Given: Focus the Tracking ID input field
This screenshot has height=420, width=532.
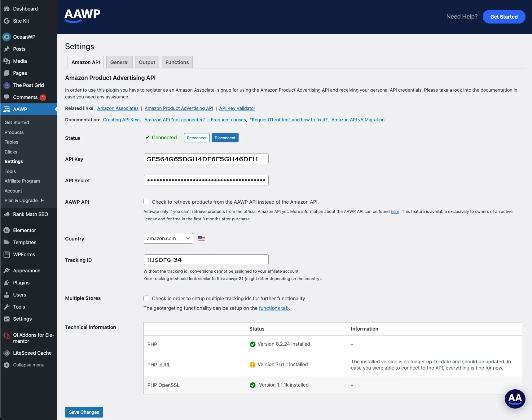Looking at the screenshot, I should 206,260.
